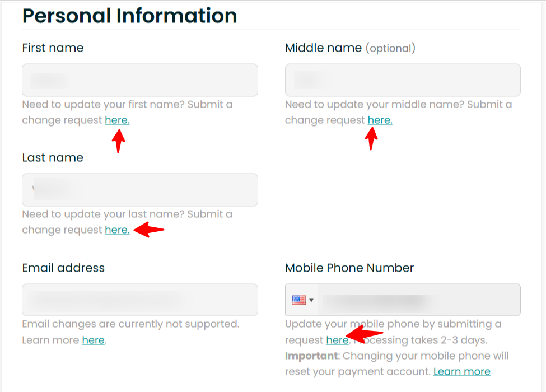
Task: Click the Last name label
Action: coord(53,158)
